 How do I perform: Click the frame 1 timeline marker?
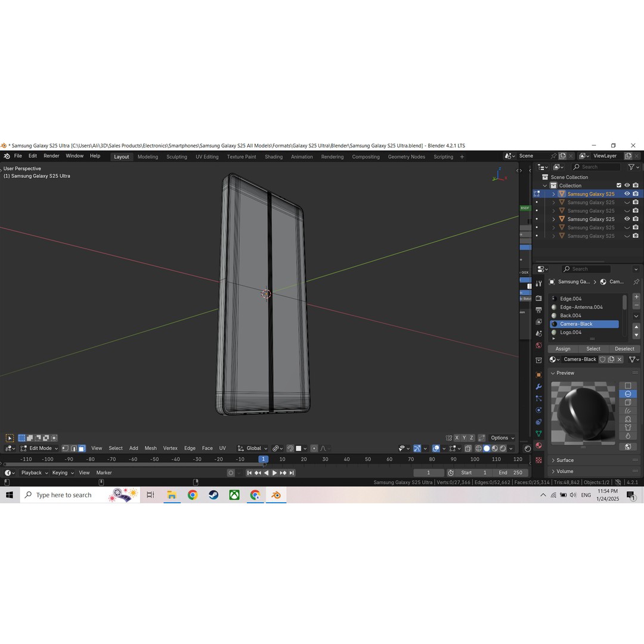(264, 459)
